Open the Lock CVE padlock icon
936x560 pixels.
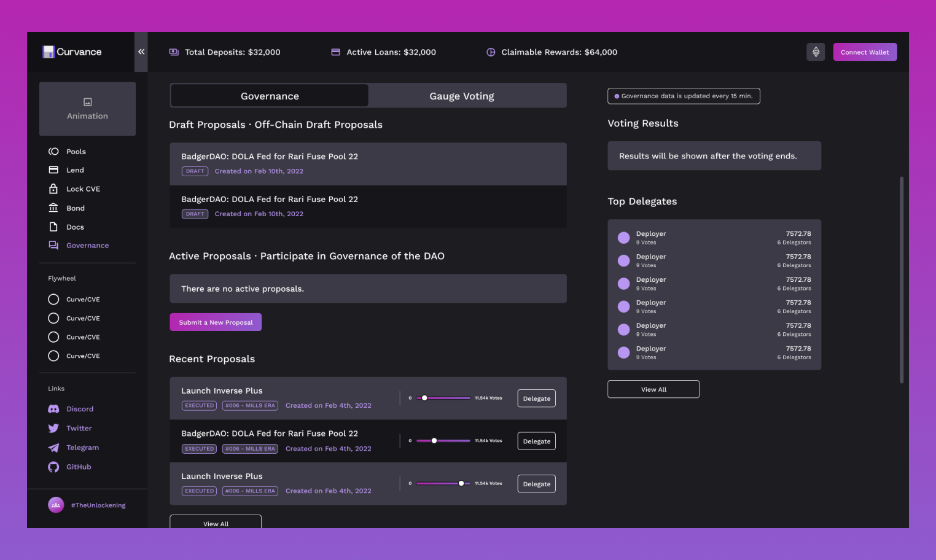[x=53, y=189]
